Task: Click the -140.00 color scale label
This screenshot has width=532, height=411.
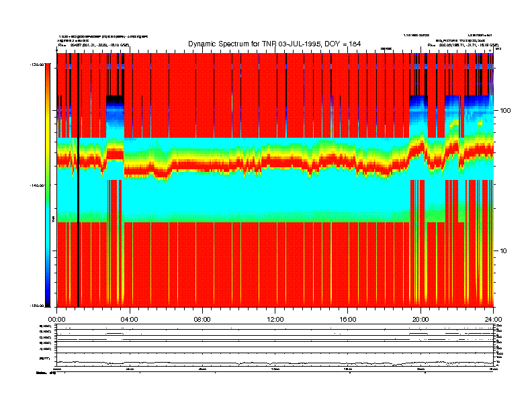Action: (x=37, y=185)
